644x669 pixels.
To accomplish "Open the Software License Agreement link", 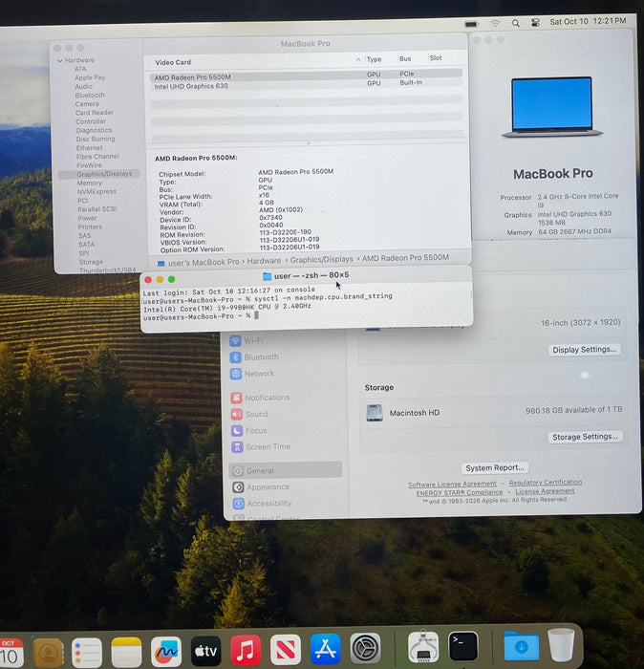I will (x=453, y=485).
